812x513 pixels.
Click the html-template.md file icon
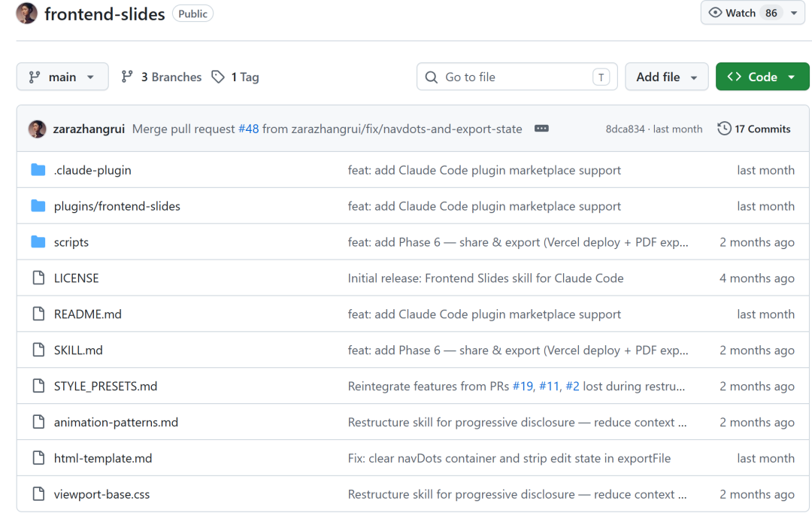38,458
